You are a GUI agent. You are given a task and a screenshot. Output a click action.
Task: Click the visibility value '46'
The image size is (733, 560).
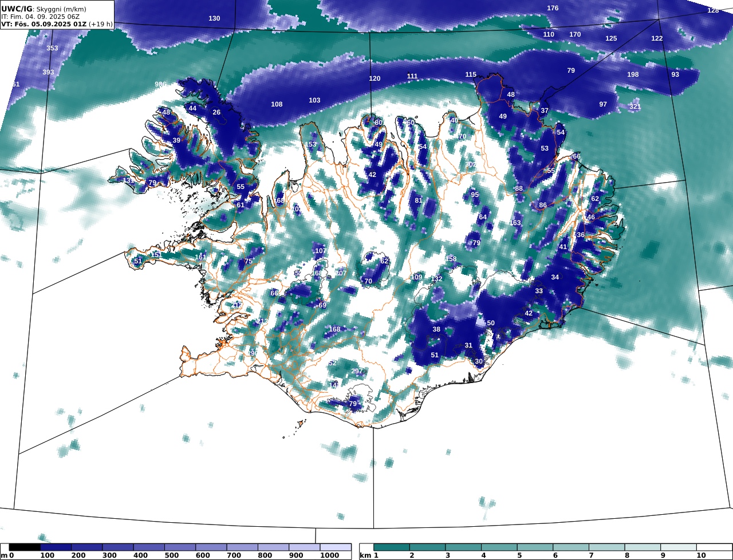coord(591,217)
